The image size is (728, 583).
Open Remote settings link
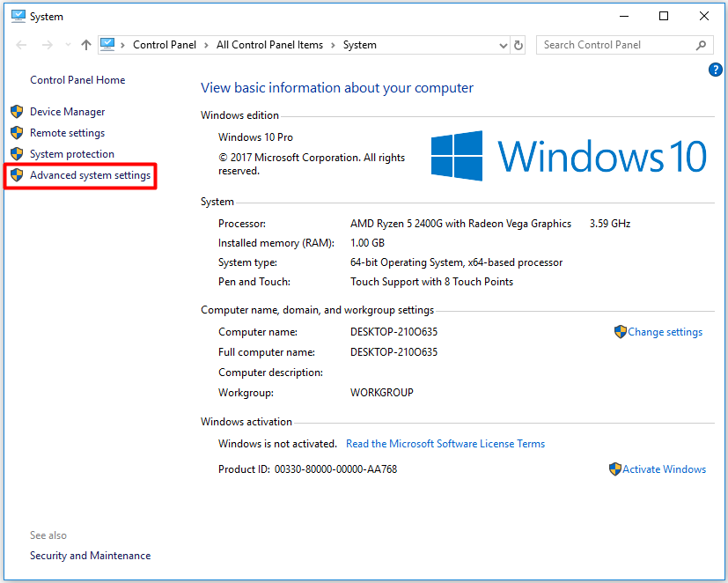point(67,133)
